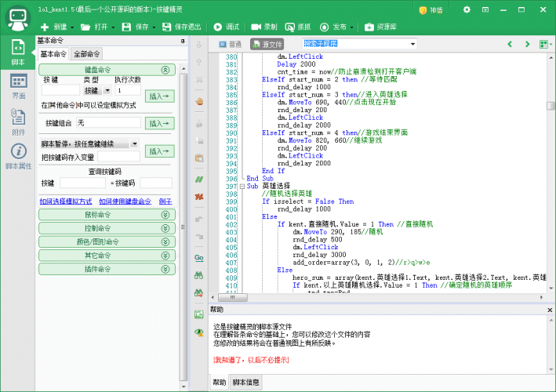Click 保存退出 to save and exit
The height and width of the screenshot is (392, 556).
(x=181, y=27)
